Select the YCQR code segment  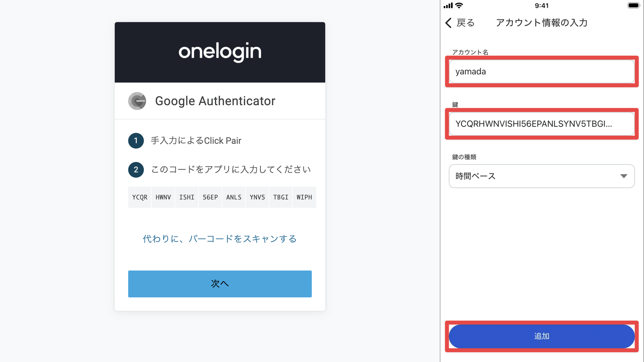tap(140, 197)
